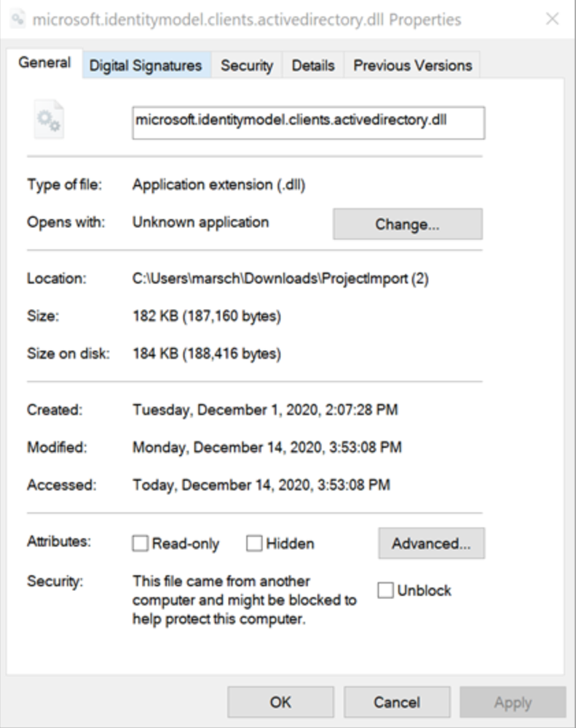Go to the Security tab
576x728 pixels.
[x=247, y=66]
